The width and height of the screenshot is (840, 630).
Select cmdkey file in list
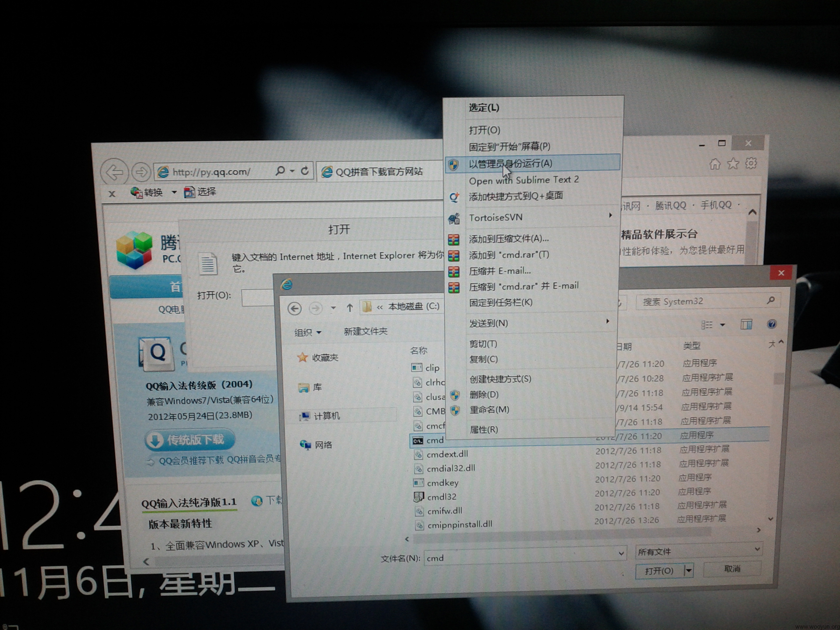436,483
